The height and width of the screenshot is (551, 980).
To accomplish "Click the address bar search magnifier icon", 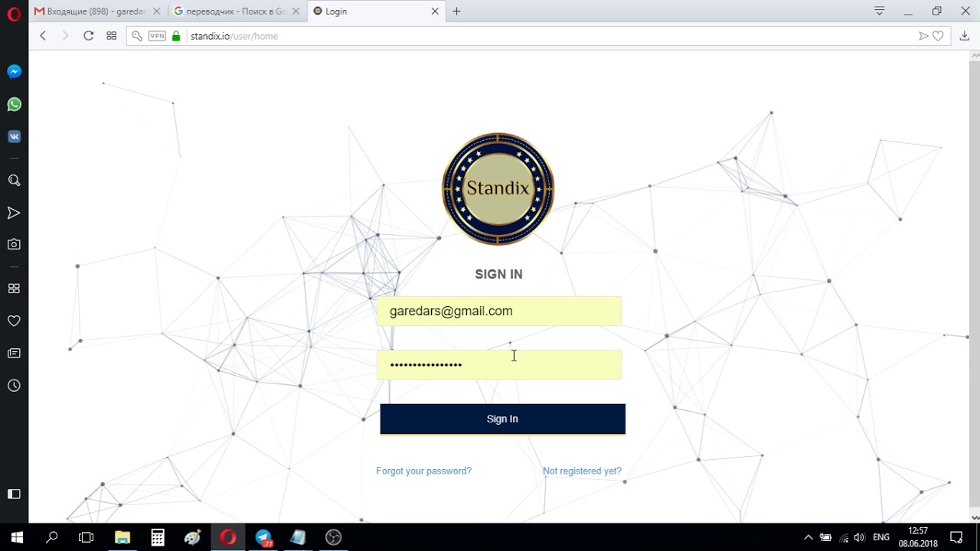I will point(137,36).
